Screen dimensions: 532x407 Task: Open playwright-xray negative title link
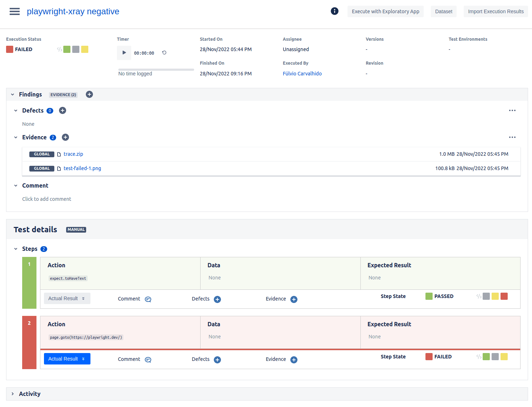coord(73,11)
